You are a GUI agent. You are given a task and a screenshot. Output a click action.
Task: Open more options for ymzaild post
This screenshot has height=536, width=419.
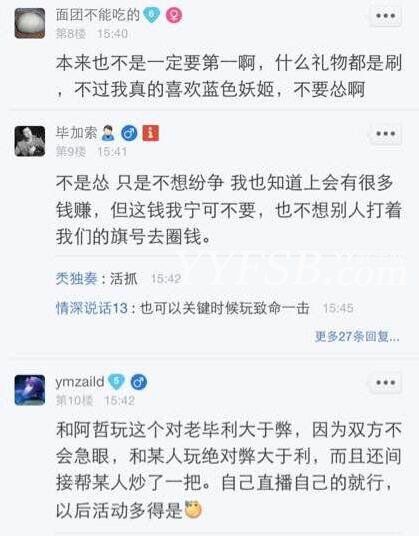pyautogui.click(x=386, y=383)
